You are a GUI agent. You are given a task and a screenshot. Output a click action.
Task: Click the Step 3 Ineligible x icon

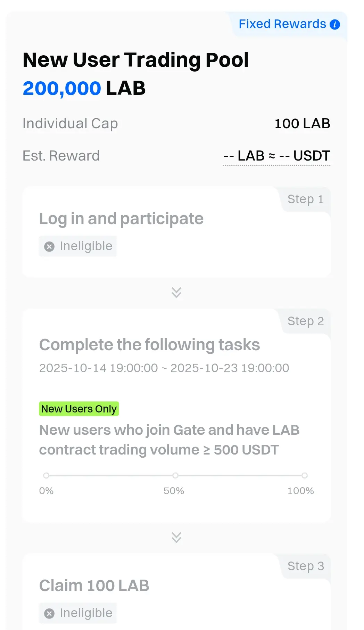pos(49,613)
